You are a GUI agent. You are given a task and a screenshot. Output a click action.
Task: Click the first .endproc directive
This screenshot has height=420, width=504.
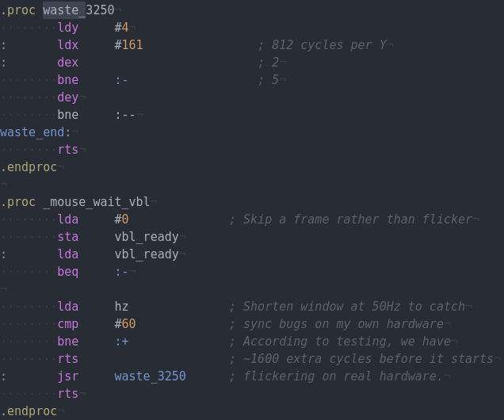(x=29, y=166)
